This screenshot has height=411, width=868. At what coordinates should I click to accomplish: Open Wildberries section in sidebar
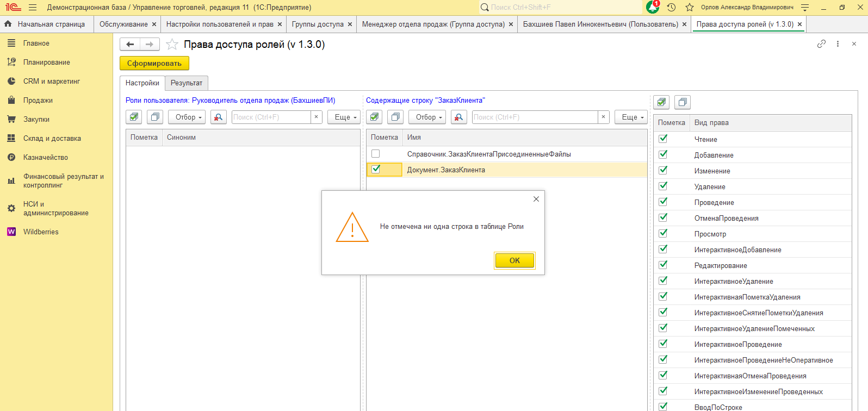pyautogui.click(x=41, y=232)
